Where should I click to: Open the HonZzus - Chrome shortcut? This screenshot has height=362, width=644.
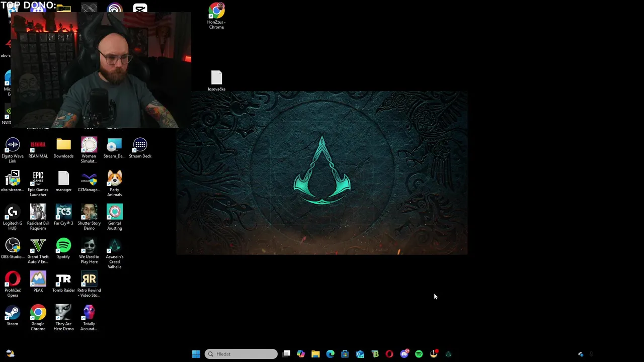(216, 16)
